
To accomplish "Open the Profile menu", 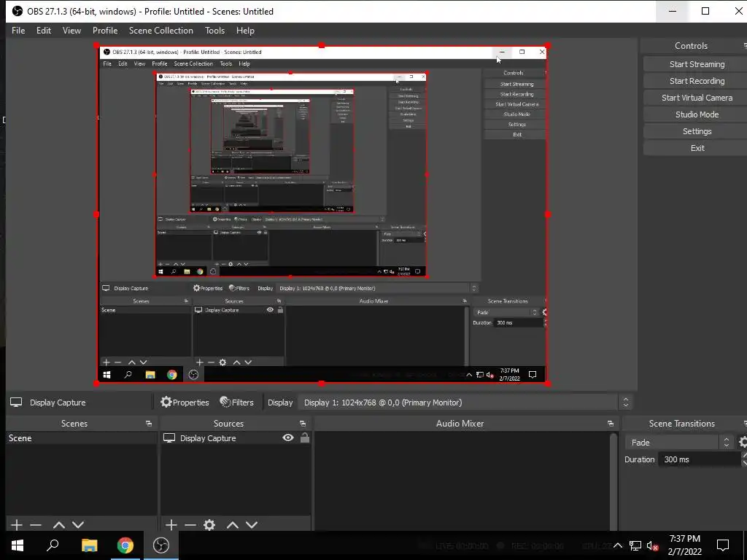I will pyautogui.click(x=105, y=31).
